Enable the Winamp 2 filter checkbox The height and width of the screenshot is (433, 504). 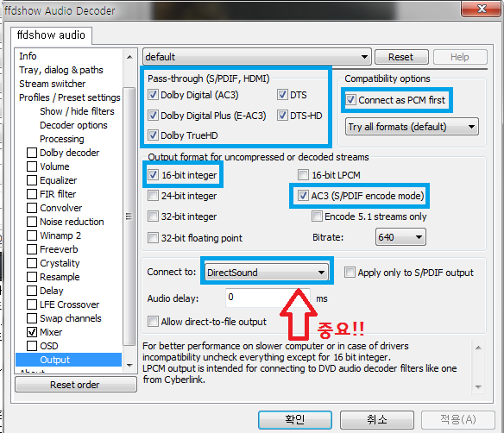32,235
